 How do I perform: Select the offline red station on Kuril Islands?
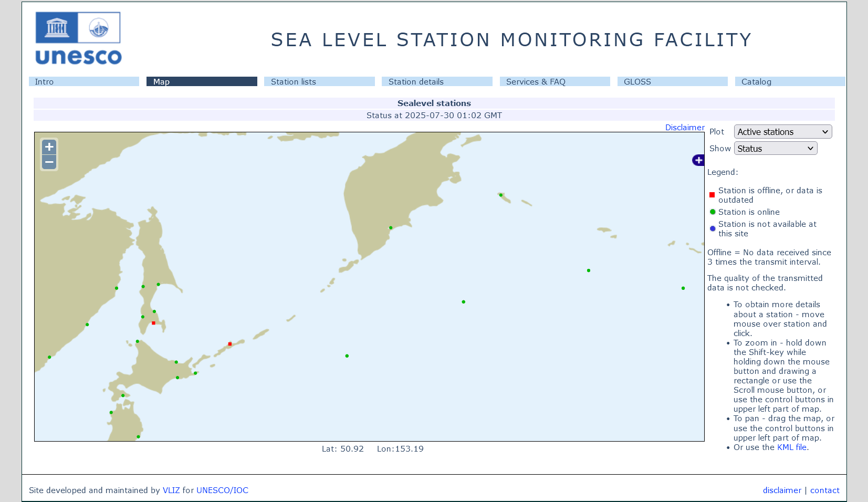230,344
